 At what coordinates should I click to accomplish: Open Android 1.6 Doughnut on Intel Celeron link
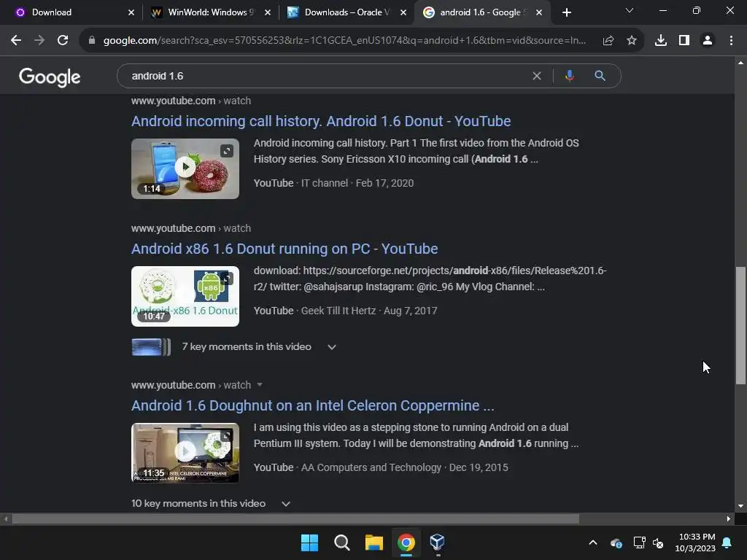pos(312,405)
